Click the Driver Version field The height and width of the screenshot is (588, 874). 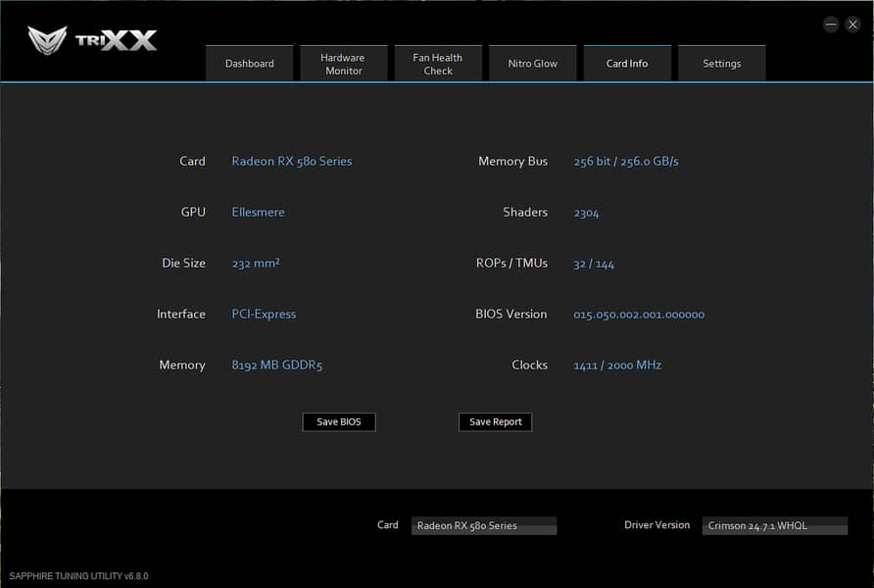(x=775, y=525)
